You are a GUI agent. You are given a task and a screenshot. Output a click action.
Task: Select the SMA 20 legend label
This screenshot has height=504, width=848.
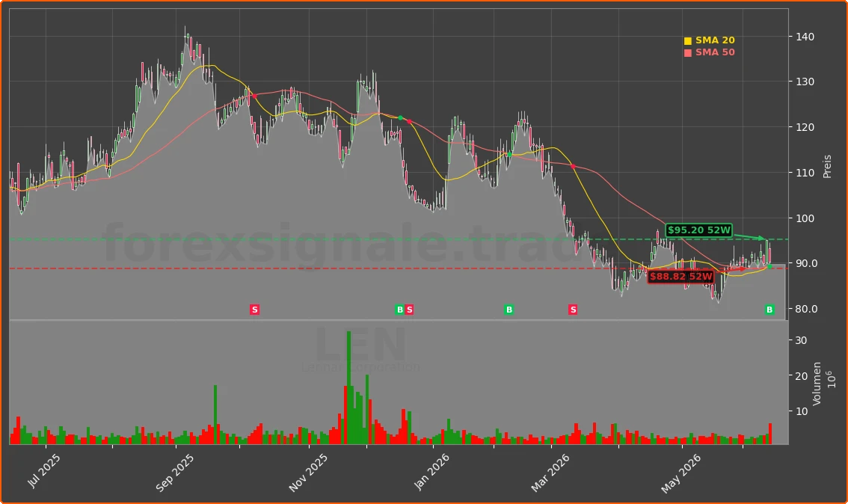[x=715, y=40]
